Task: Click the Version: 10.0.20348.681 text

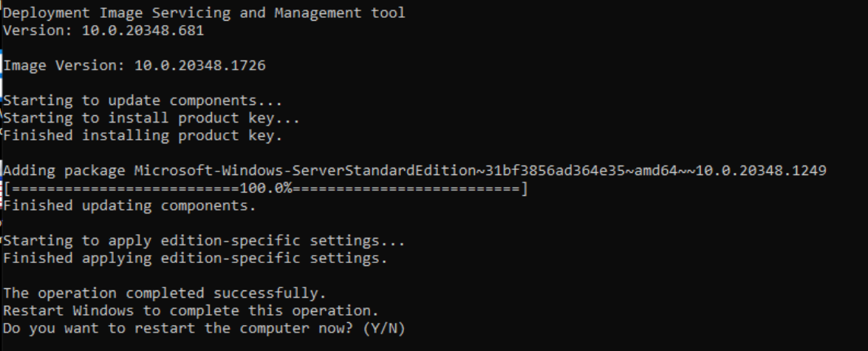Action: (103, 30)
